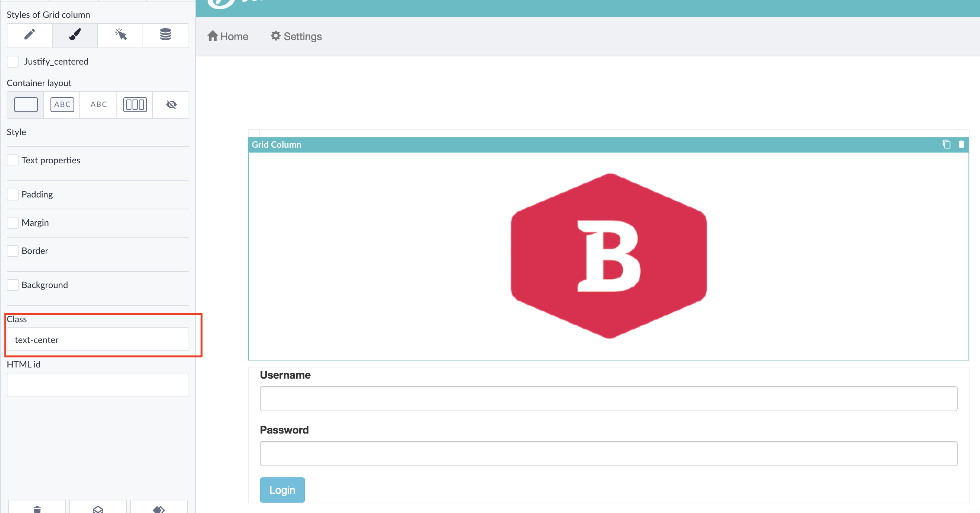Duplicate the Grid Column with copy icon
Screen dimensions: 980x513
tap(946, 145)
